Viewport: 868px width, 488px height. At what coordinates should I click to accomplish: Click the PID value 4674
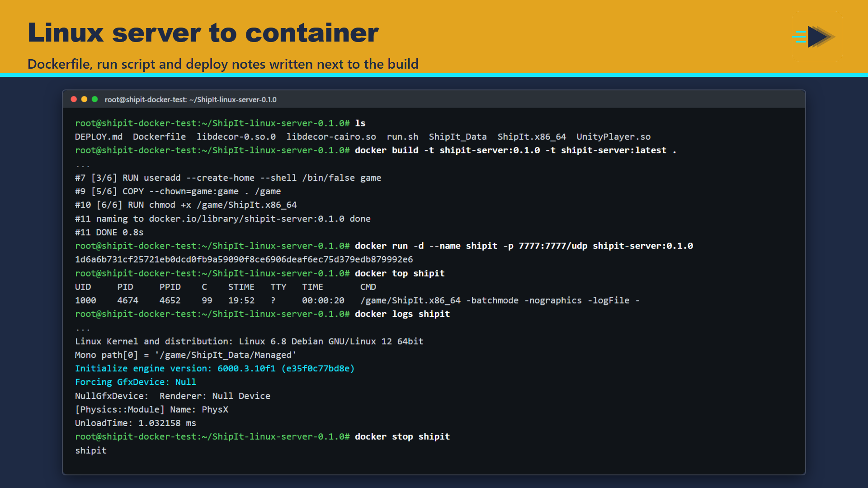pos(127,300)
